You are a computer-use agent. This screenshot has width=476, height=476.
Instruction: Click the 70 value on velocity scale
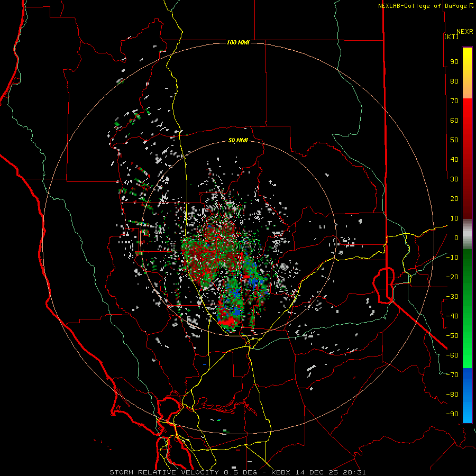(454, 101)
